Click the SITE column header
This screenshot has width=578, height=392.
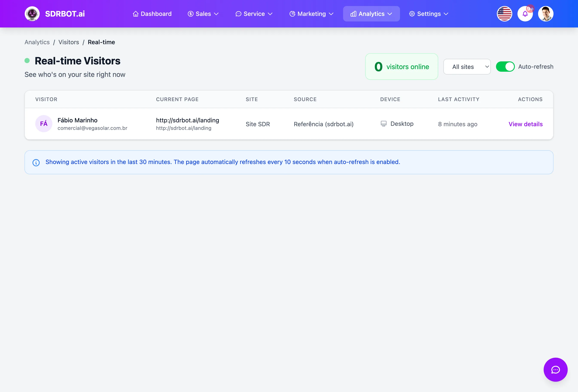pos(252,99)
